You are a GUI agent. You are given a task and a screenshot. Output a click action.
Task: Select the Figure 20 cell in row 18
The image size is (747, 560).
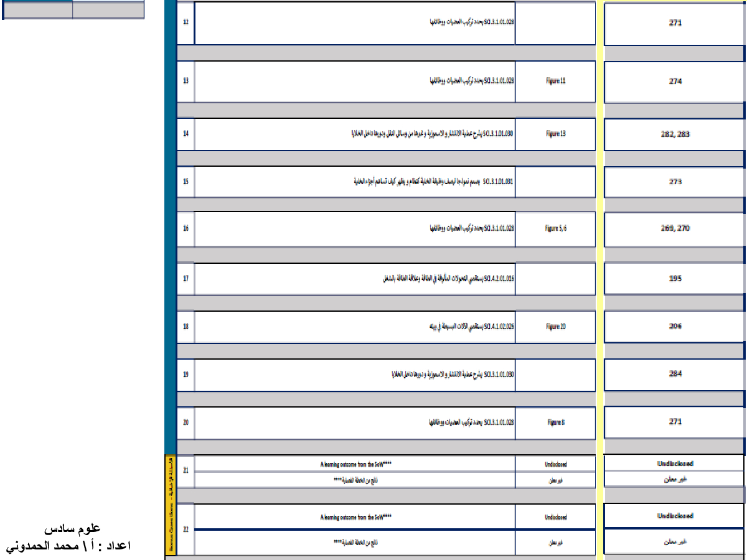point(555,326)
